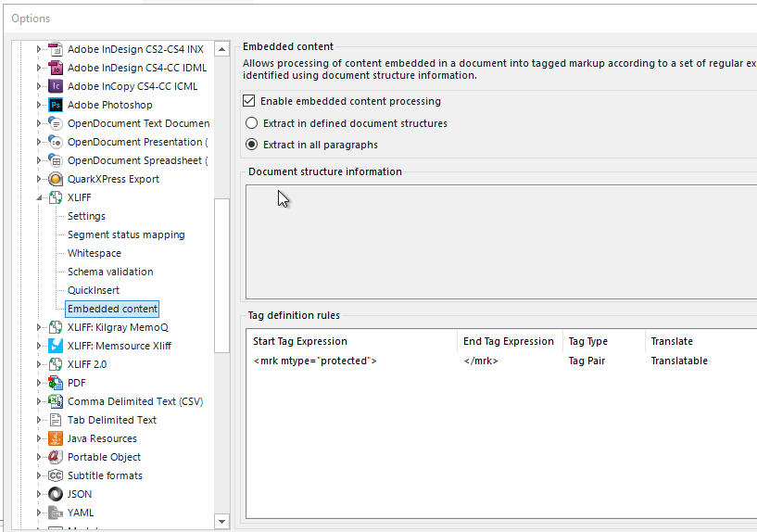The height and width of the screenshot is (532, 757).
Task: Expand Comma Delimited Text (CSV) node
Action: point(39,401)
